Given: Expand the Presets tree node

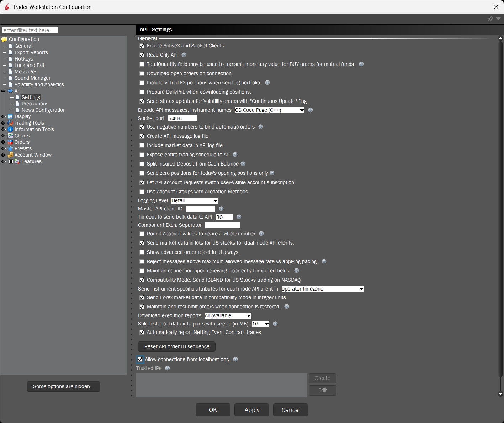Looking at the screenshot, I should (x=4, y=148).
